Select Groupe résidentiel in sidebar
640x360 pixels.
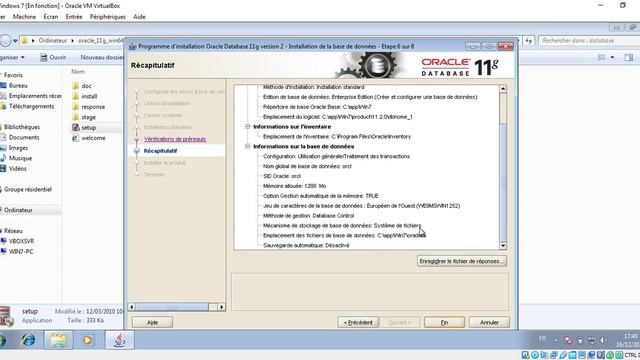27,189
